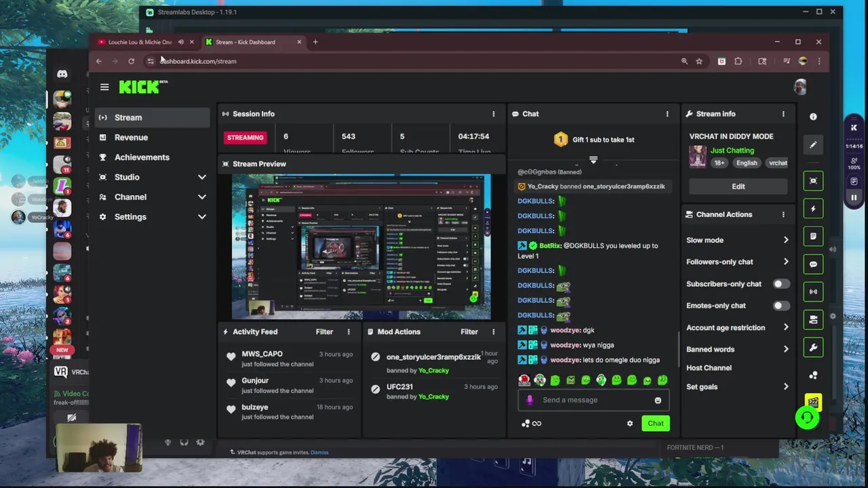Open the Stream info three-dot menu

(783, 114)
